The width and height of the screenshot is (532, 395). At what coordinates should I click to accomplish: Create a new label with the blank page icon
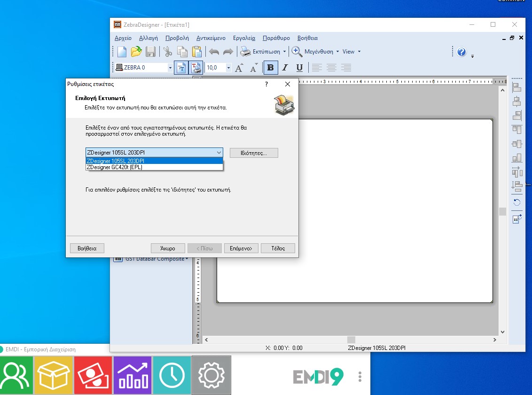[x=122, y=52]
